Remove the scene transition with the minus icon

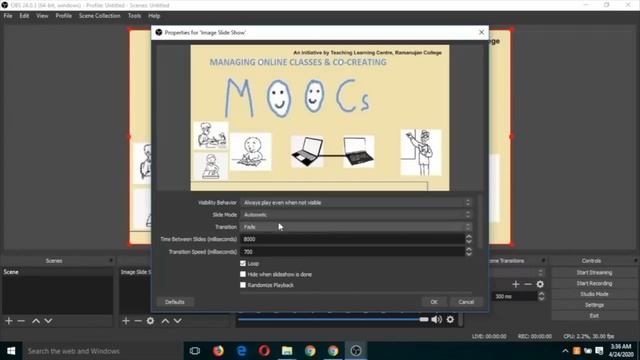click(x=528, y=284)
